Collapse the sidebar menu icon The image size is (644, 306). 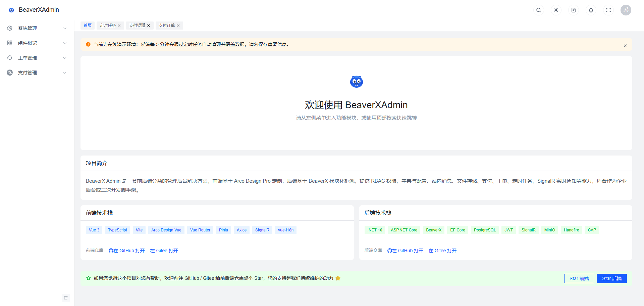point(66,298)
